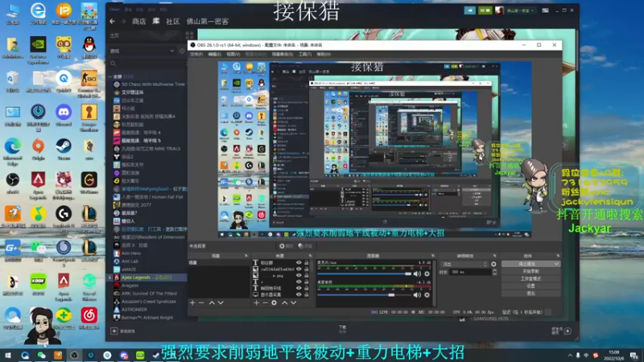Click 工作室模式 button in OBS
This screenshot has width=644, height=362.
click(x=530, y=278)
